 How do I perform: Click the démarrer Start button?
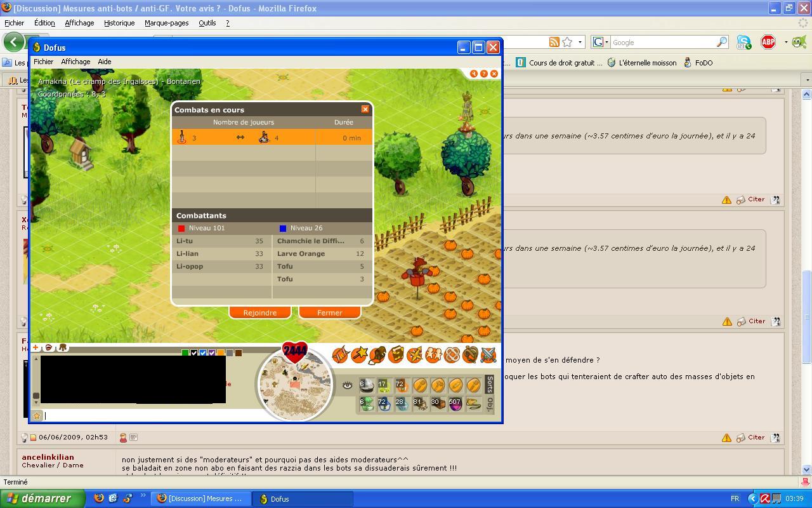[43, 498]
